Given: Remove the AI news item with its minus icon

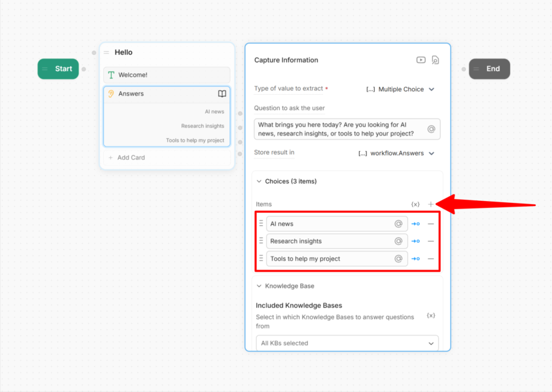Looking at the screenshot, I should click(x=430, y=224).
